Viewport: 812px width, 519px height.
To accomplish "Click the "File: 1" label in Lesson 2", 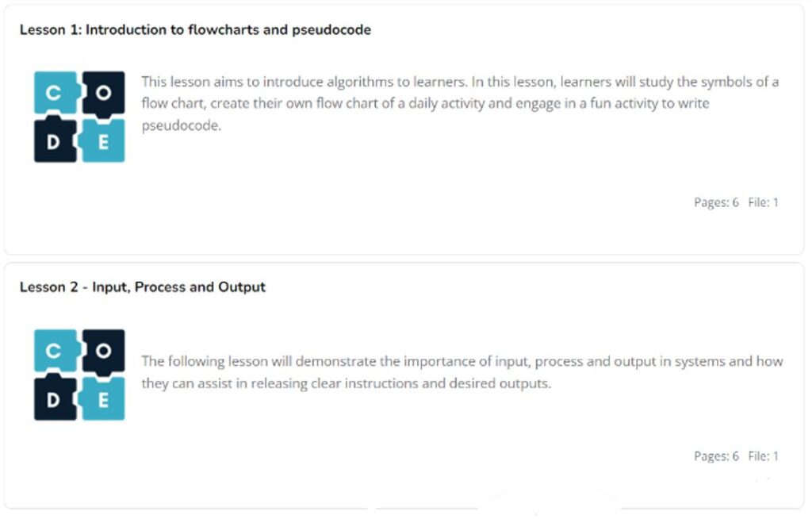I will point(763,456).
